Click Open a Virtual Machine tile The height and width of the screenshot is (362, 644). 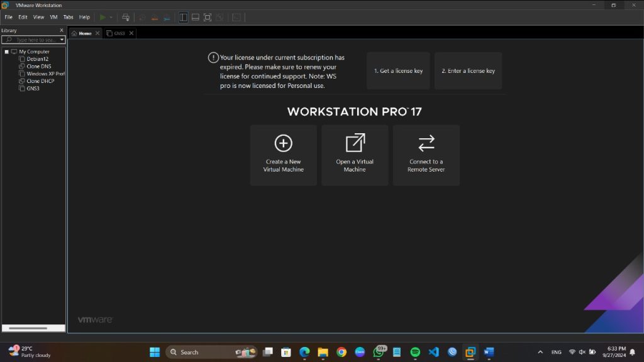[x=355, y=155]
